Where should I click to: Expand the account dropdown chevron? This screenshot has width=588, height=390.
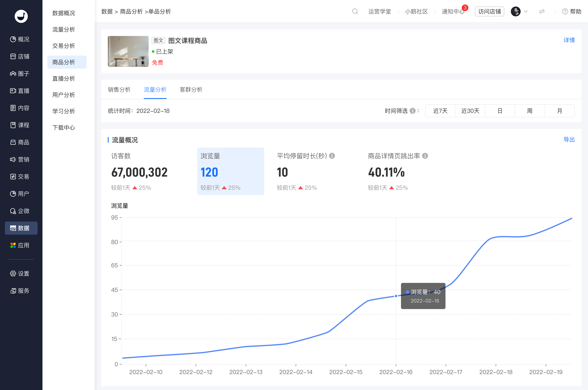[526, 11]
